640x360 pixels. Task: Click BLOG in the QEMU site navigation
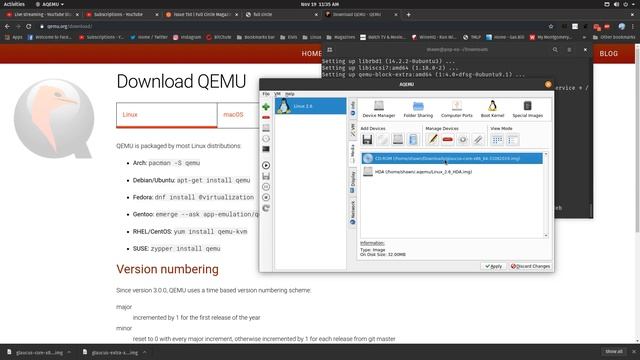(608, 53)
